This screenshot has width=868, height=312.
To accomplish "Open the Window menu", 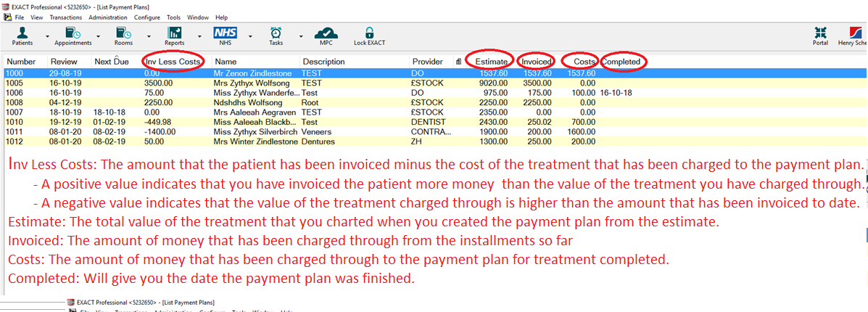I will pyautogui.click(x=198, y=17).
